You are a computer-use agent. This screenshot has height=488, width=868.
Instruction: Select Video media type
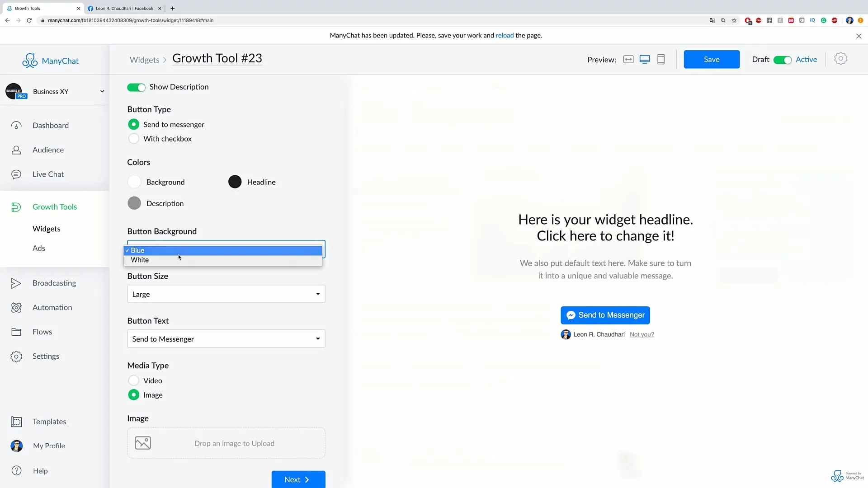tap(134, 380)
